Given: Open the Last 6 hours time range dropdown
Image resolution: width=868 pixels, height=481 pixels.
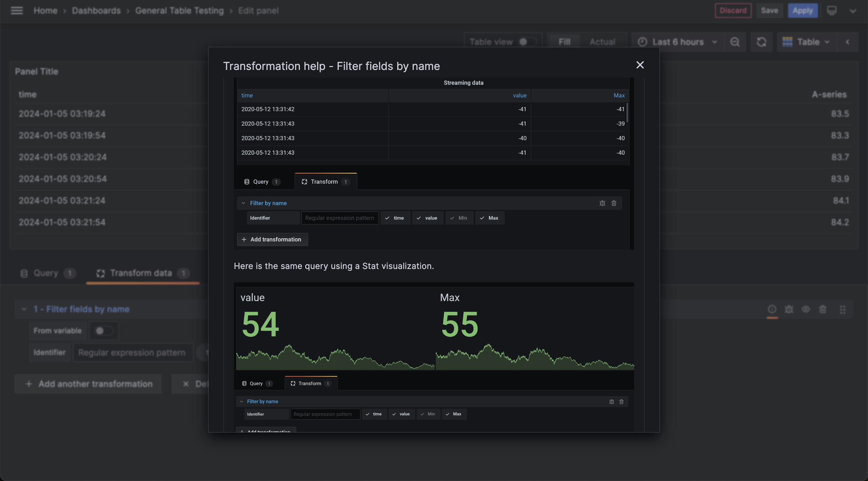Looking at the screenshot, I should point(677,41).
